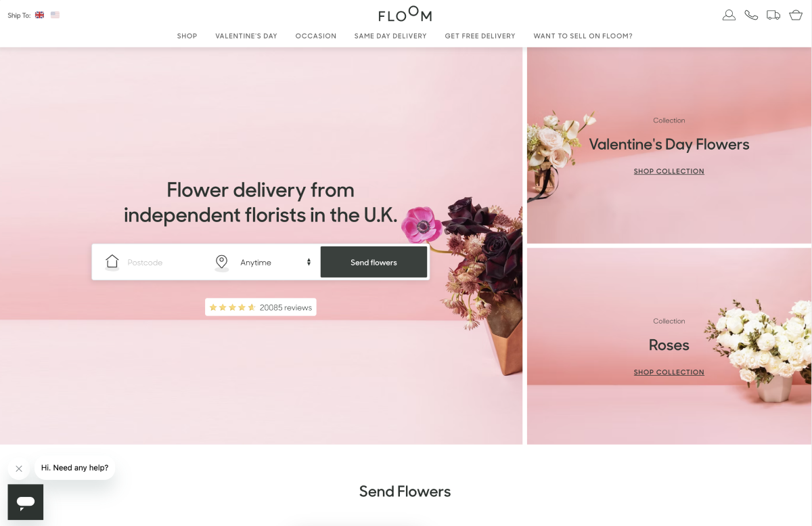Open the Occasion menu
Viewport: 812px width, 526px height.
[x=316, y=36]
